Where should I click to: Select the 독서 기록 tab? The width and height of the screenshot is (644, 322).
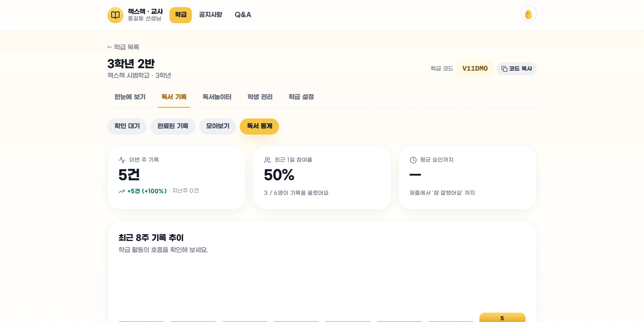click(x=174, y=97)
